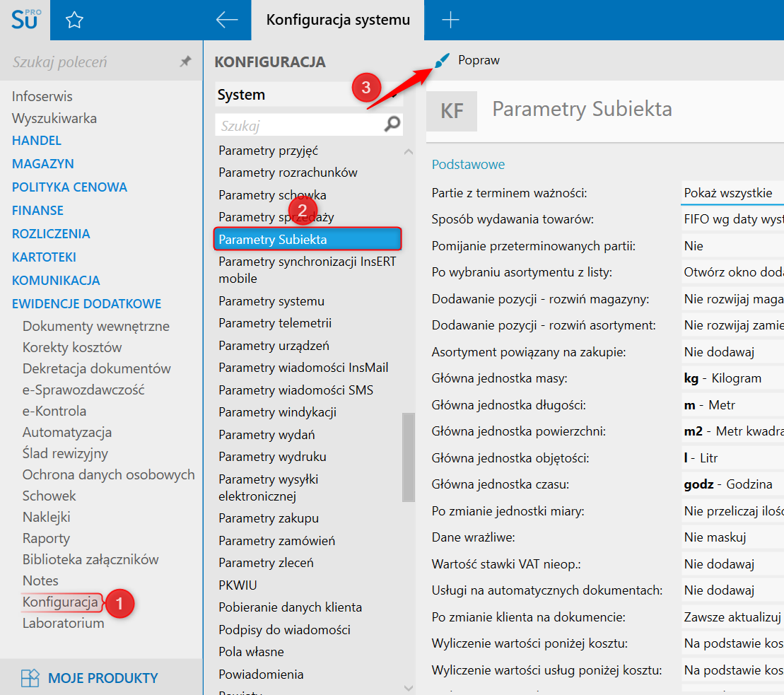Open Główna jednostka masy dropdown
Viewport: 784px width, 695px height.
click(x=732, y=378)
